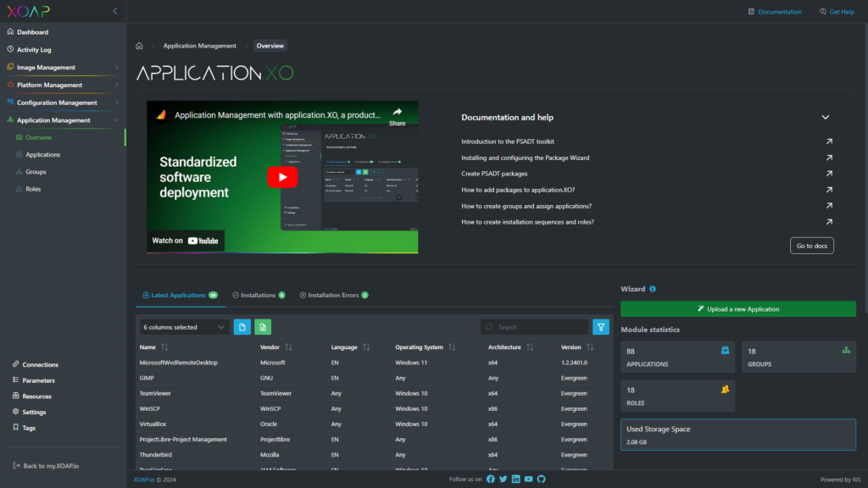Screen dimensions: 868x488
Task: Collapse the sidebar with the chevron icon
Action: (115, 11)
